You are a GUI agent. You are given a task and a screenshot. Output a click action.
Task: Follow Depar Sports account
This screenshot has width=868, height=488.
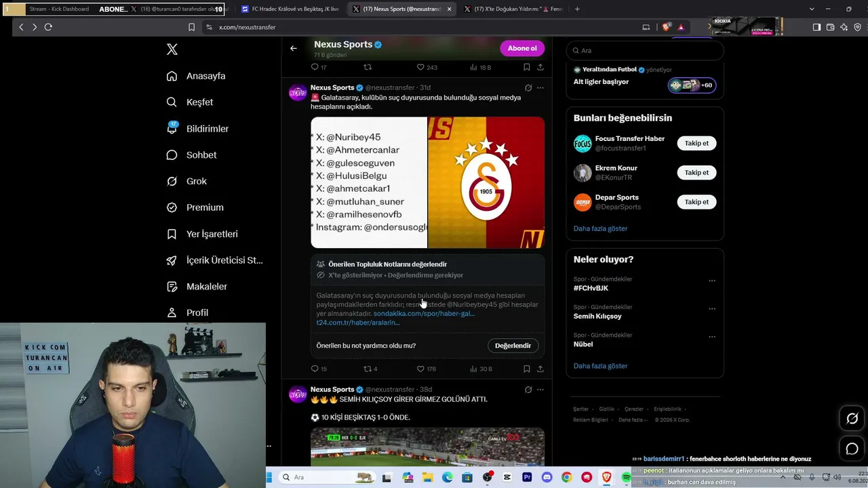coord(696,202)
